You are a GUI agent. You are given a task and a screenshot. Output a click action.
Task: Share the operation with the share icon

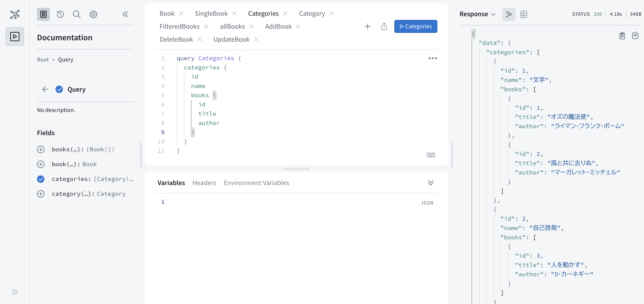click(384, 26)
